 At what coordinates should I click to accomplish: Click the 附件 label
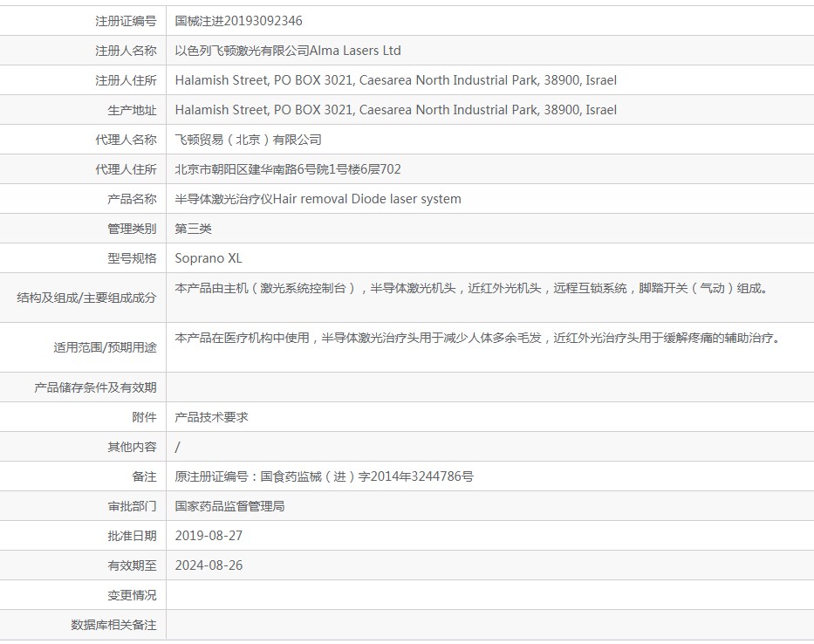[144, 417]
